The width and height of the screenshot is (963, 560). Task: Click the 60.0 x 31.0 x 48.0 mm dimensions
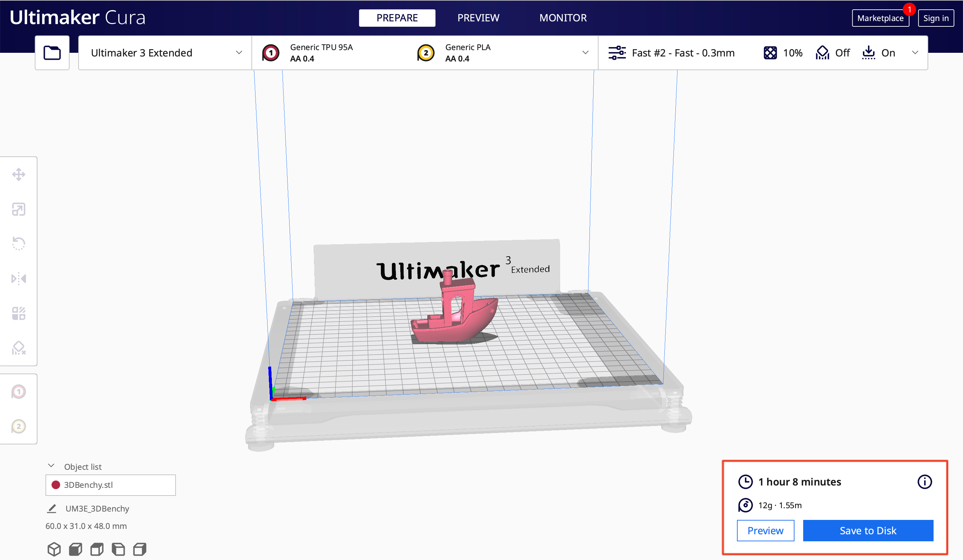(86, 526)
